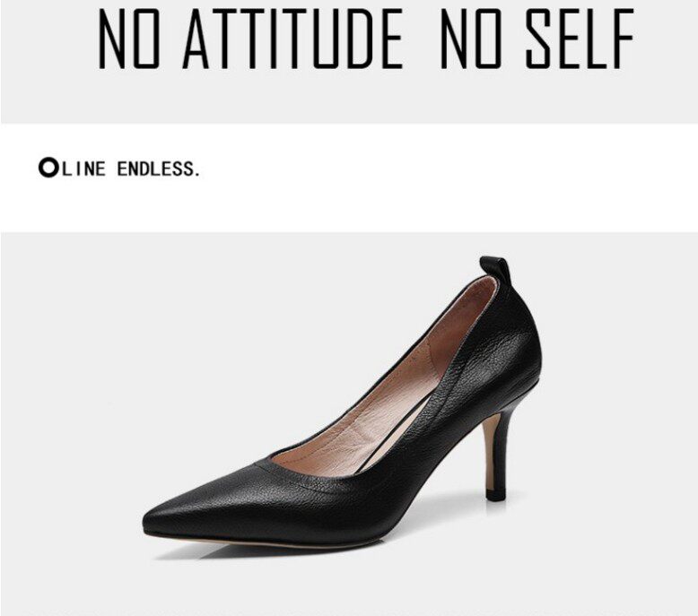Click the white strip right of ENDLESS.
Screen dimensions: 698x616
point(445,169)
